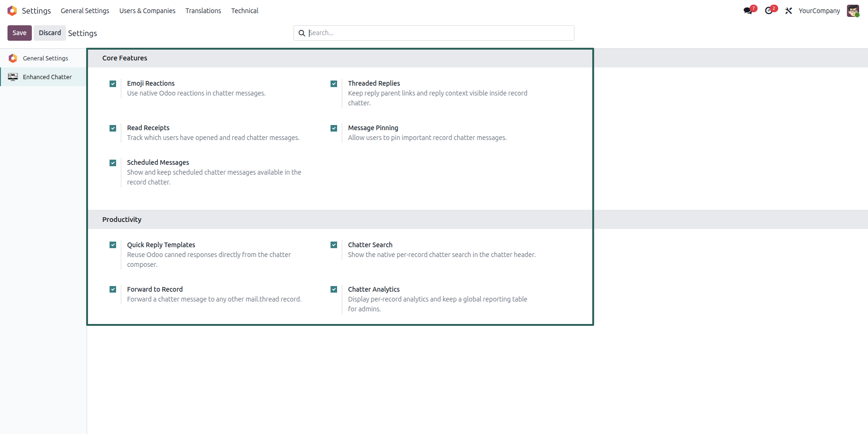Select the Enhanced Chatter sidebar tab
Screen dimensions: 868x434
point(43,77)
